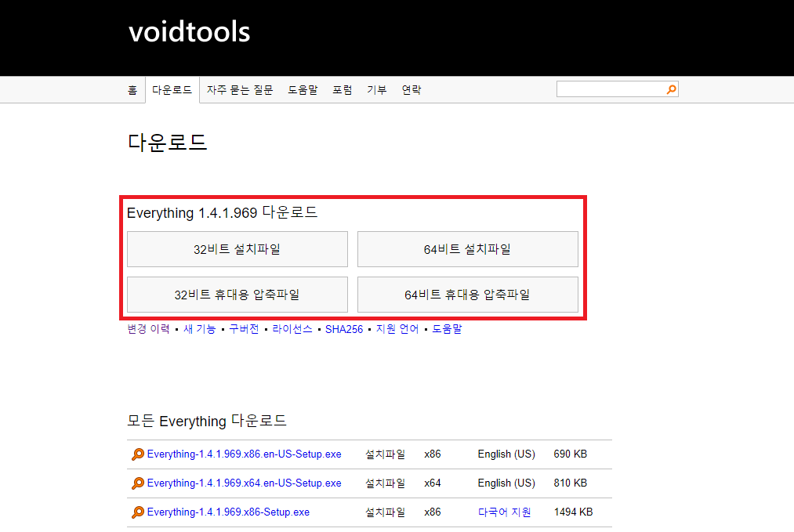Viewport: 794px width, 532px height.
Task: Click English (US) in the 690 KB row
Action: click(x=506, y=454)
